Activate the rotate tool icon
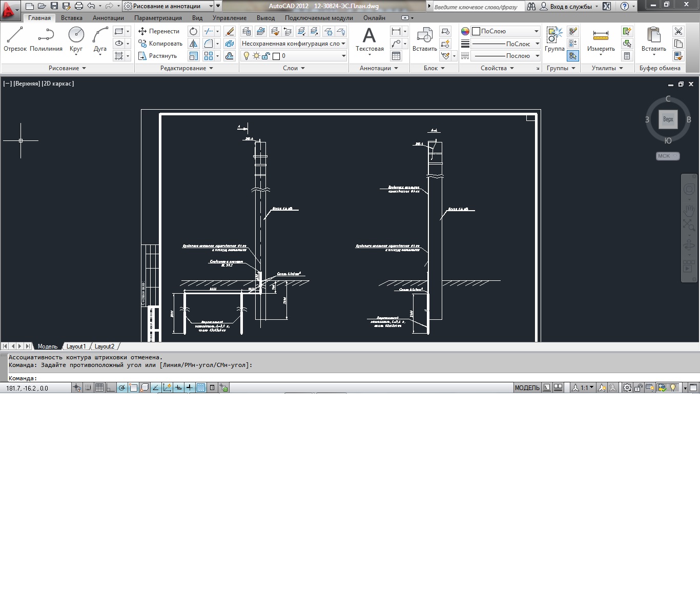Image resolution: width=700 pixels, height=614 pixels. (193, 31)
